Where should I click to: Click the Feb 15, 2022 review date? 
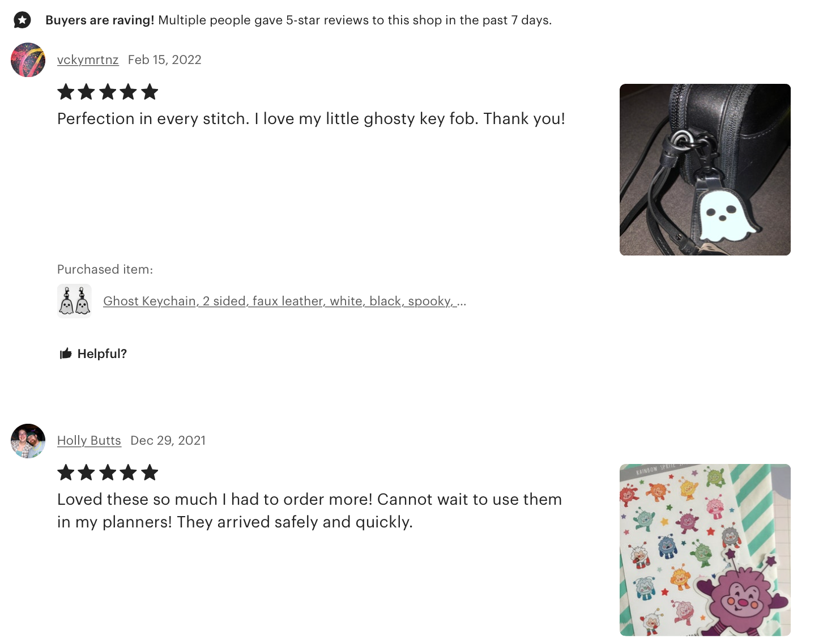164,60
